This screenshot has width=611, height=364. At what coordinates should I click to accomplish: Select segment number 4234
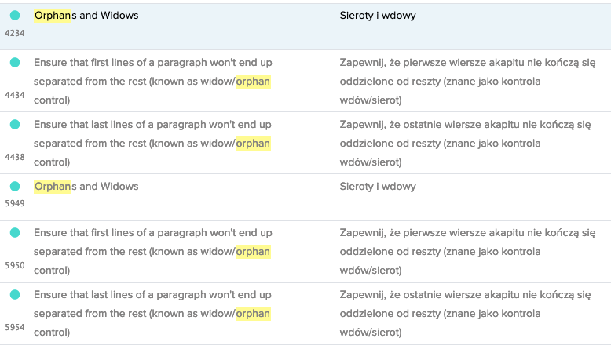15,32
